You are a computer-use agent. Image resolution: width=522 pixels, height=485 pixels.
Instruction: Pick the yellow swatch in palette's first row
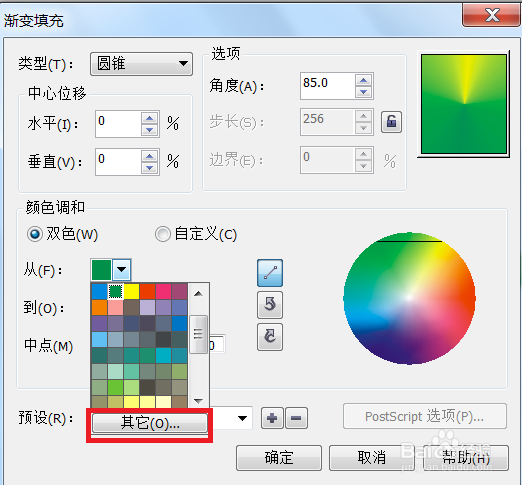click(x=131, y=292)
